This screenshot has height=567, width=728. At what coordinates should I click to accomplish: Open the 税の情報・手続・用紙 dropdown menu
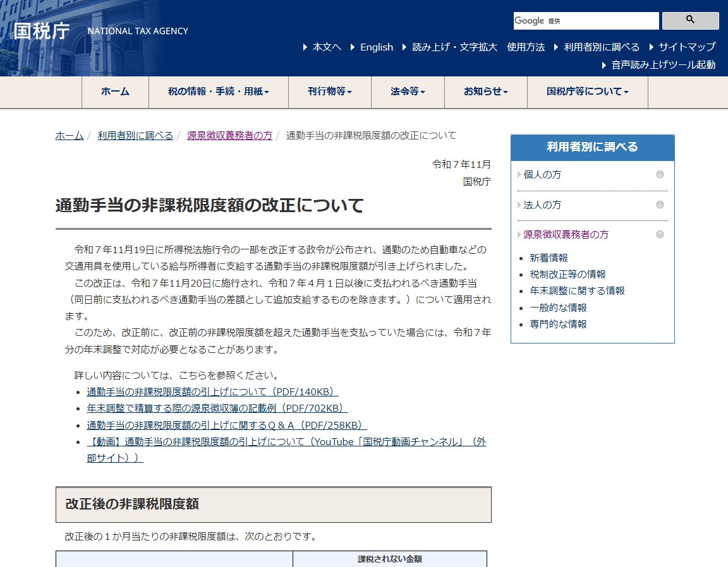pos(218,92)
